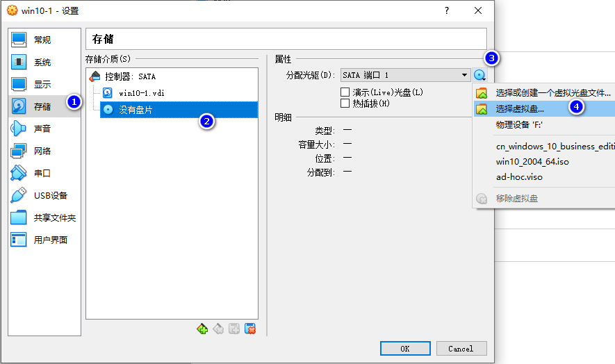
Task: Click the add controller icon below storage tree
Action: 202,329
